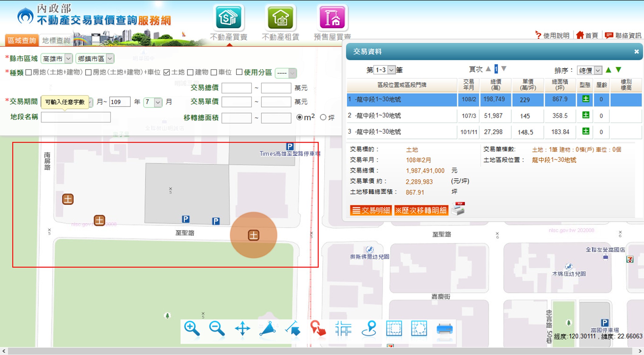Check 房地(土地+建物)+車位 checkbox
The image size is (644, 355).
[88, 72]
